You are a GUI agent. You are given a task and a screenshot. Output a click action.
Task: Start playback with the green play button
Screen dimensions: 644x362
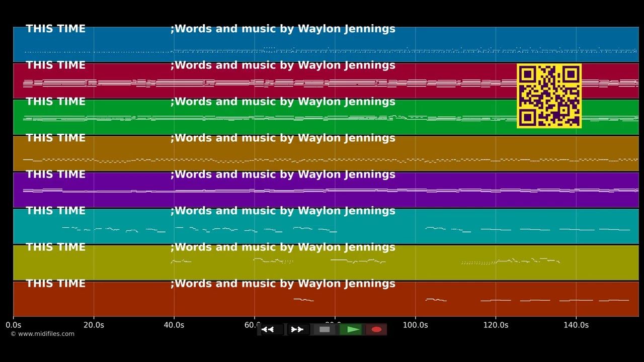pyautogui.click(x=351, y=329)
